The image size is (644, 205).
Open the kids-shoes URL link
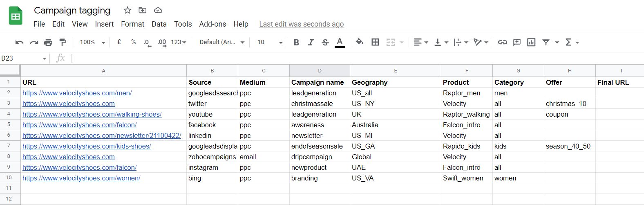[87, 146]
